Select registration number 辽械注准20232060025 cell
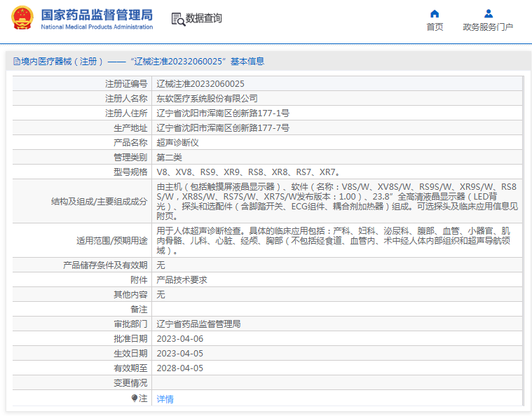Screen dimensions: 532x416 pyautogui.click(x=200, y=84)
